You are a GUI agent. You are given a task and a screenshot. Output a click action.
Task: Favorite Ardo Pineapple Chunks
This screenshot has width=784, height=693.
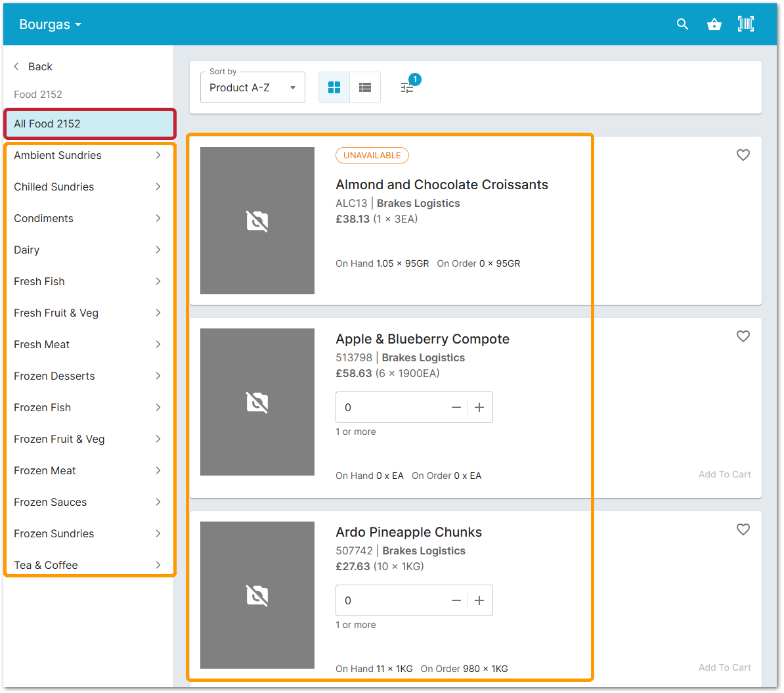[x=743, y=529]
